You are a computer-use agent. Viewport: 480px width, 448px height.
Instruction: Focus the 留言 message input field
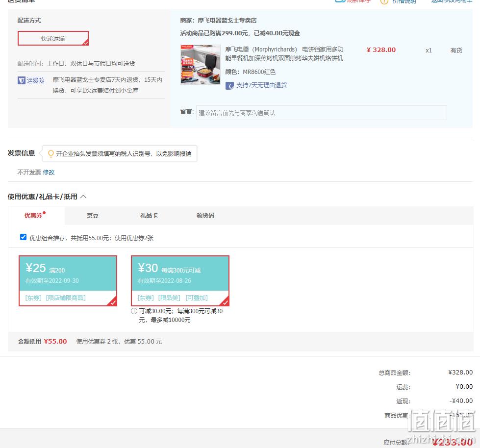point(322,113)
